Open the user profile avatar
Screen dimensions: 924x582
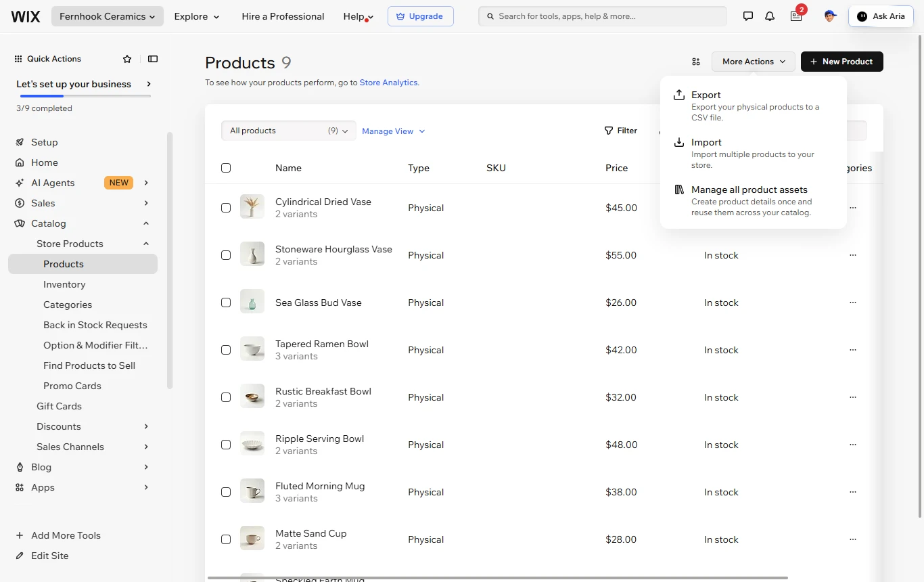point(830,16)
